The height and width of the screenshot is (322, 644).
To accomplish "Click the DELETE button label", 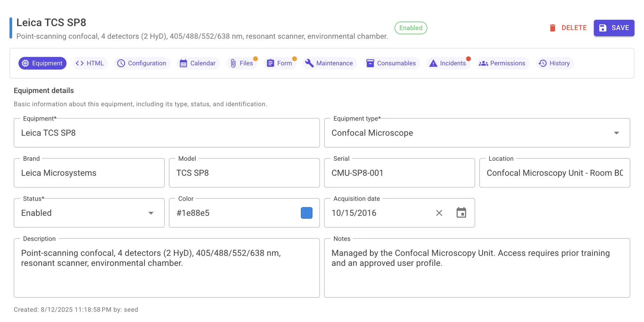I will [574, 28].
